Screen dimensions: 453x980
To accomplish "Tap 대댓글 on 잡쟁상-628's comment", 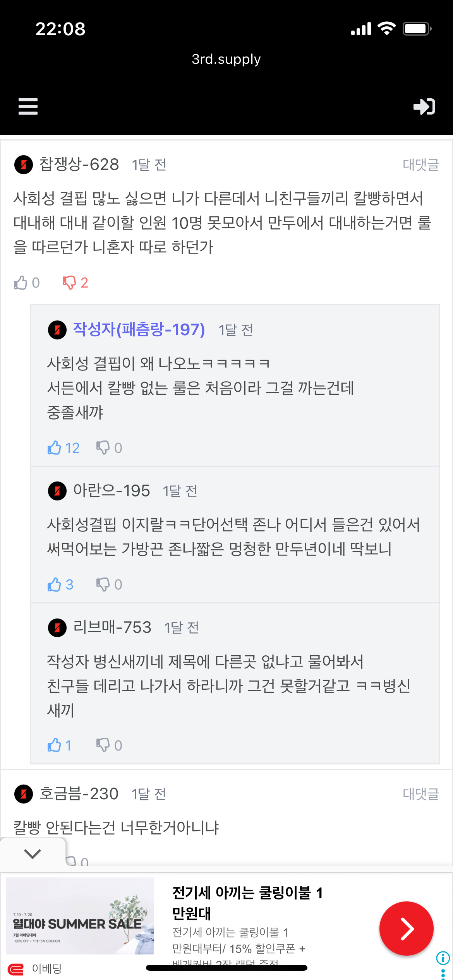I will coord(420,164).
